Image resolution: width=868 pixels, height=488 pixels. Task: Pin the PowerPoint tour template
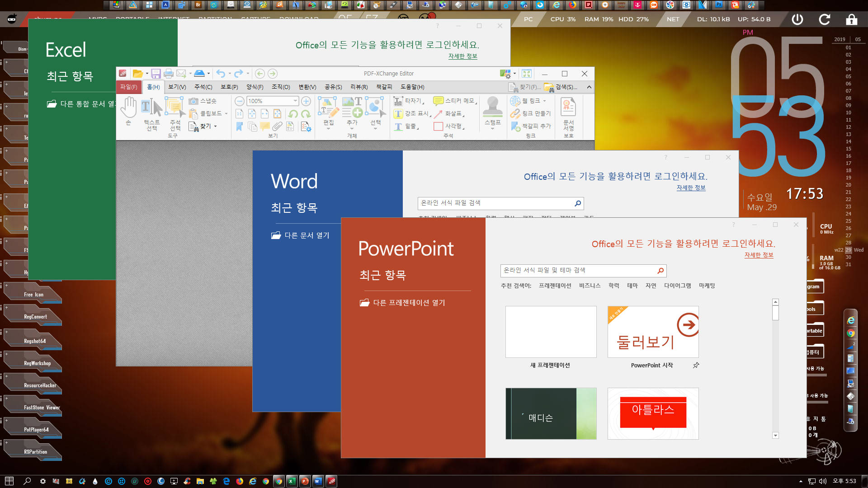click(696, 365)
